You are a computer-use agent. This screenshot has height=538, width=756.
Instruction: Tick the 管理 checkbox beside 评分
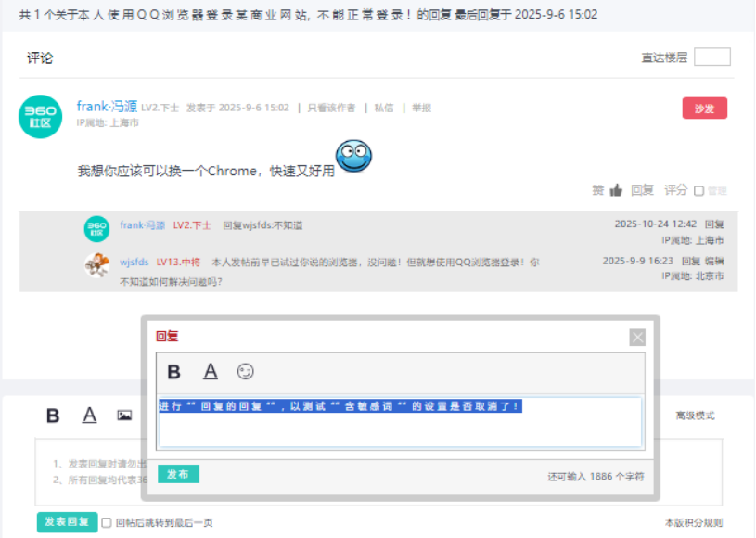pyautogui.click(x=699, y=191)
